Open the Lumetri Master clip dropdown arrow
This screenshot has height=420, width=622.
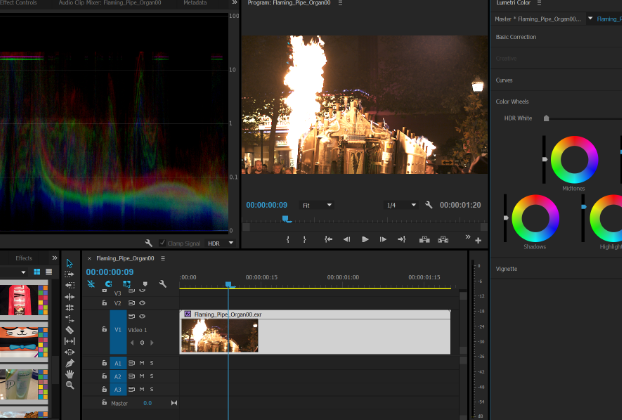[x=590, y=18]
